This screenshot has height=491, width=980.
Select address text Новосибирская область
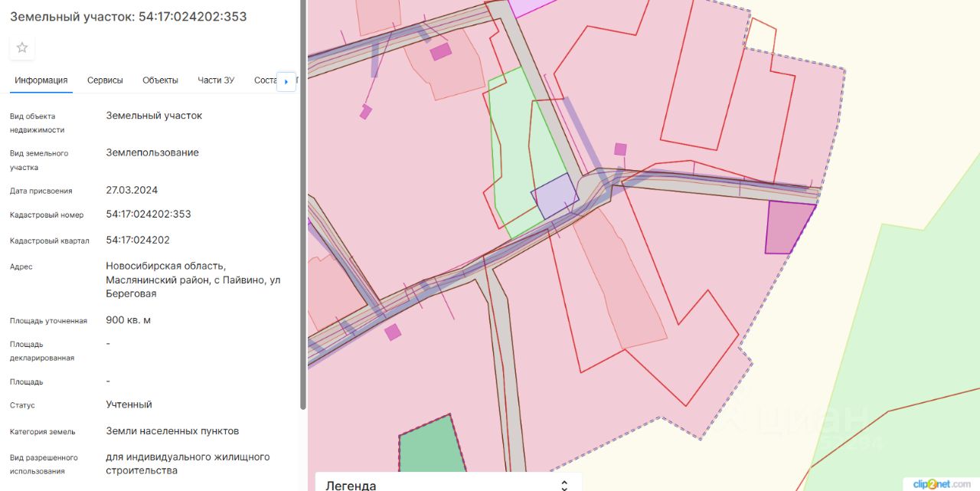(x=166, y=266)
